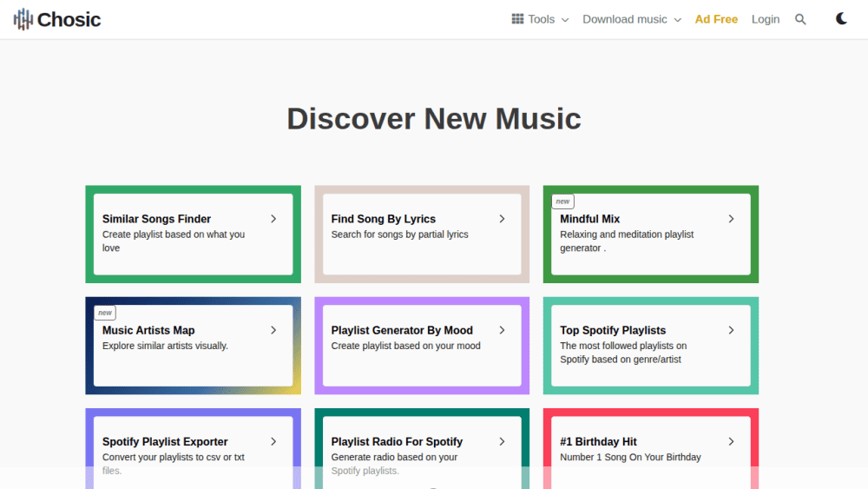Expand the Download music dropdown chevron

point(678,20)
